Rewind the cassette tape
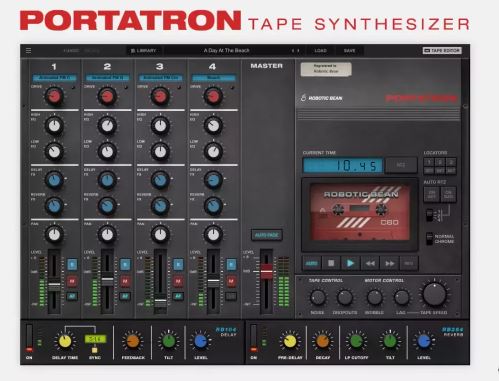499x381 pixels. 370,263
